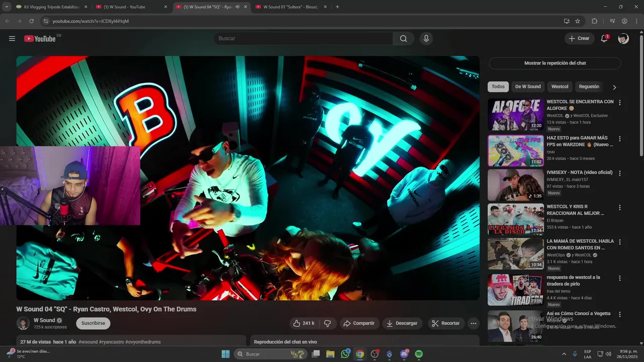Open Chrome media controls icon
This screenshot has height=362, width=644.
point(612,21)
